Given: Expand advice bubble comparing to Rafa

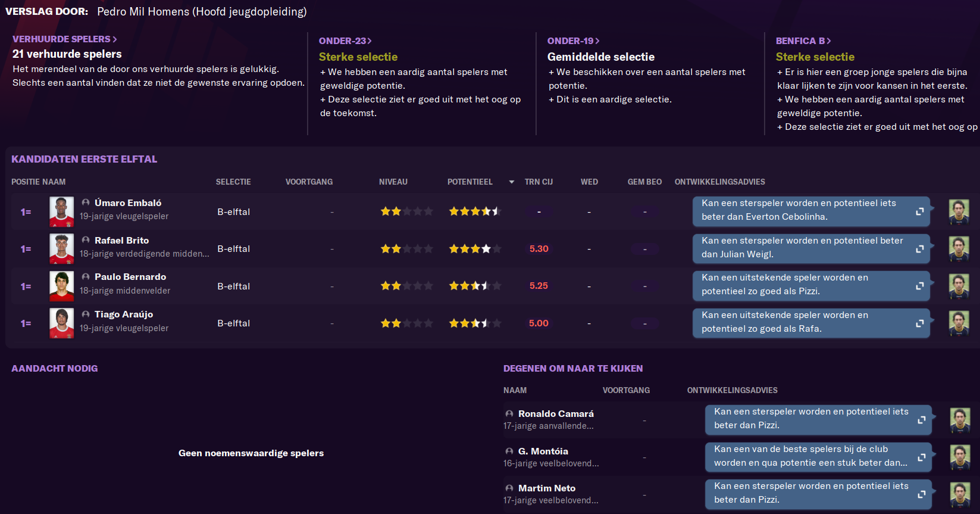Looking at the screenshot, I should 919,323.
